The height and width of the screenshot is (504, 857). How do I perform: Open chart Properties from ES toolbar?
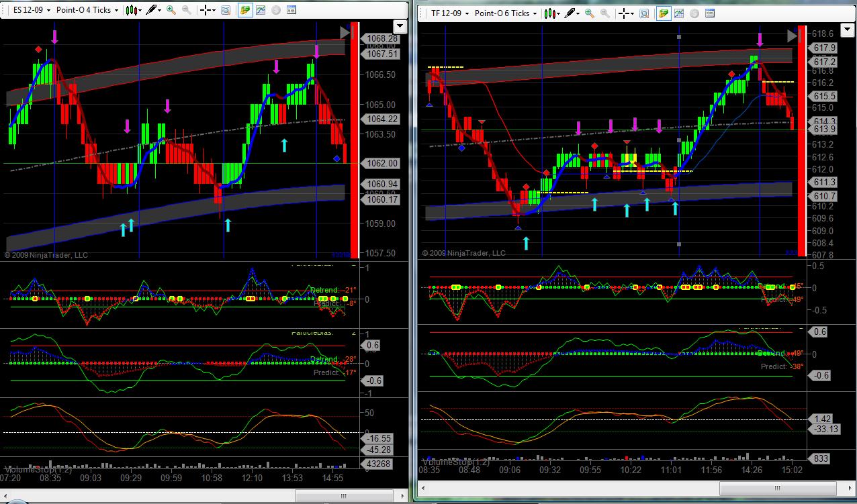point(291,10)
